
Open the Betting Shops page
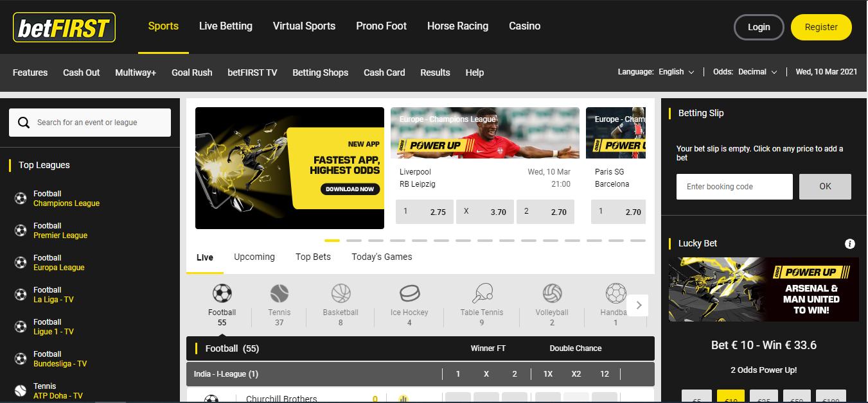321,73
